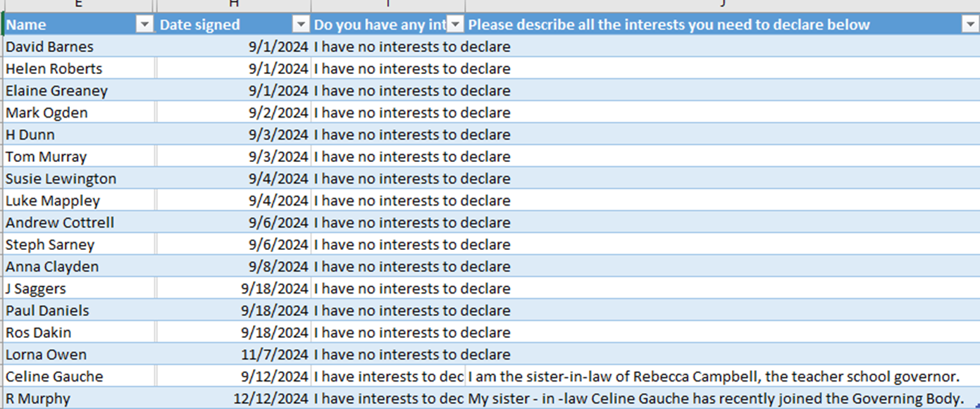Screen dimensions: 980x409
Task: Click the cell describing Rebecca Campbell sister-in-law interest
Action: (722, 376)
